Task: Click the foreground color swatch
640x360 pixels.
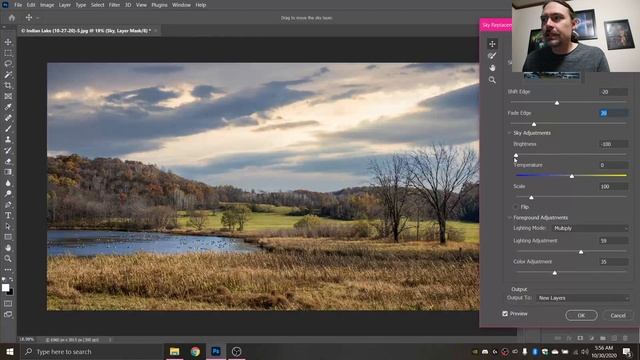Action: [5, 288]
